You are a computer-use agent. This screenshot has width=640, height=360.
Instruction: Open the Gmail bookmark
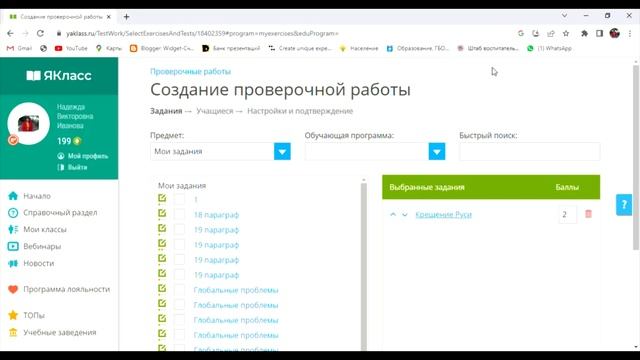[x=19, y=48]
